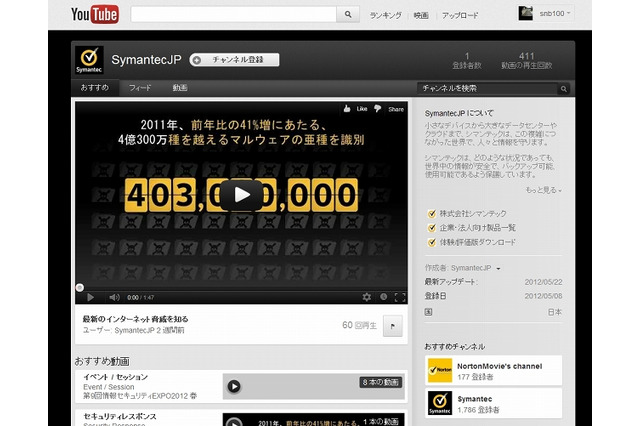Click the watch later clock icon

[x=383, y=297]
